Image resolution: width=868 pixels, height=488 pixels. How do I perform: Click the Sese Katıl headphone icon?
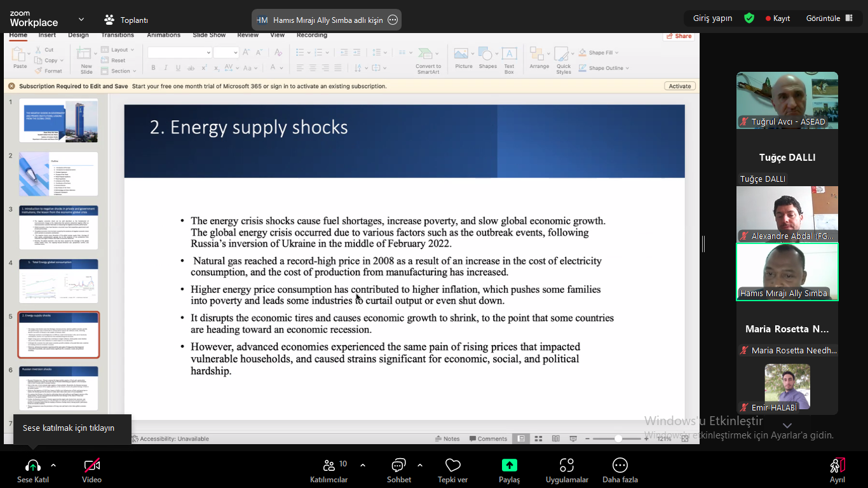(x=32, y=466)
